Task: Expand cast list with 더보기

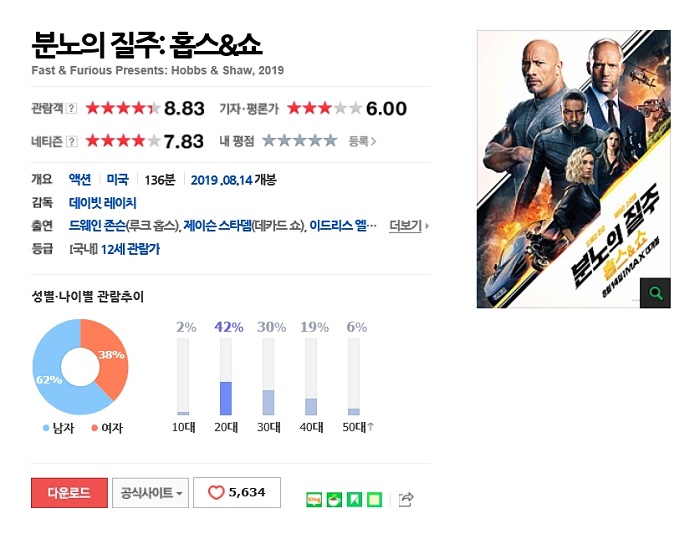Action: coord(408,226)
